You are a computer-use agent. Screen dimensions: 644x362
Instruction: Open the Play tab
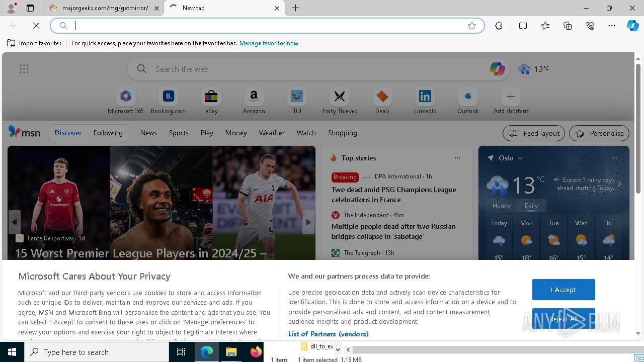click(207, 133)
